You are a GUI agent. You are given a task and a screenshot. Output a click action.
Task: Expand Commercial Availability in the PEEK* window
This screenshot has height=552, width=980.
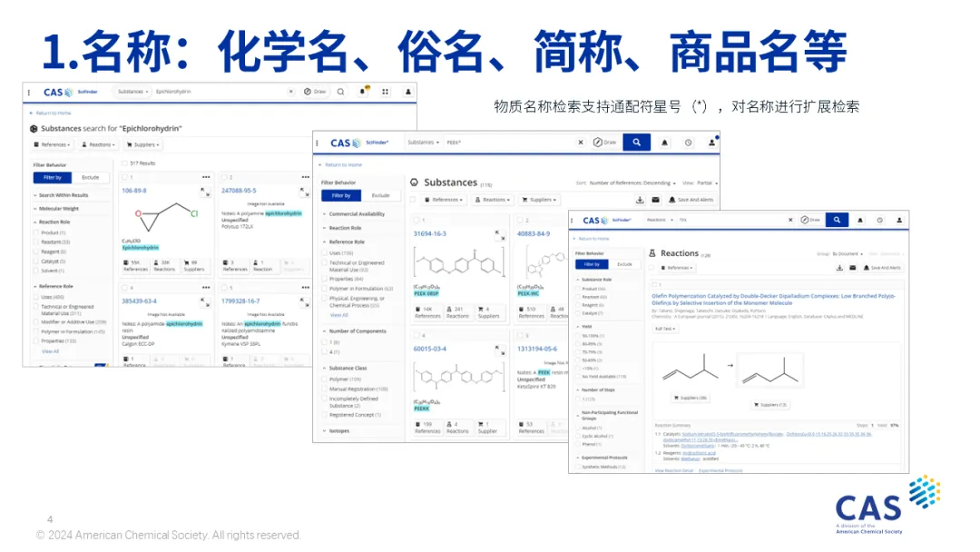(x=354, y=213)
